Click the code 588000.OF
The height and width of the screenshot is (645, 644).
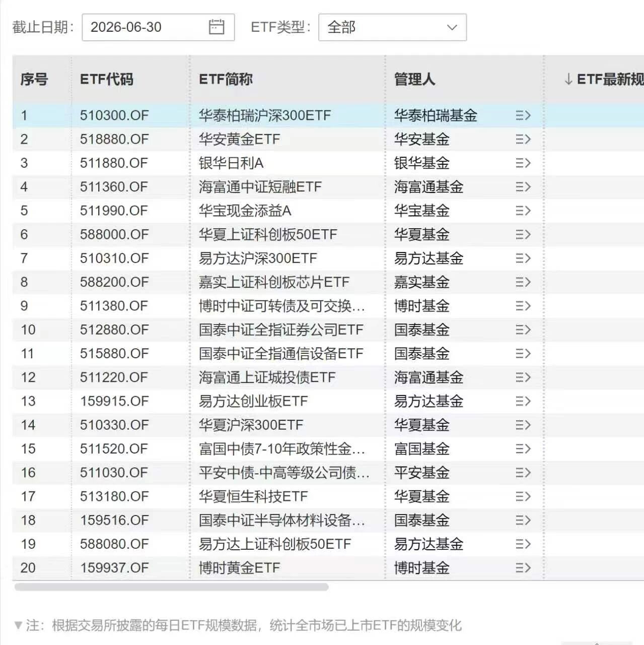[114, 234]
